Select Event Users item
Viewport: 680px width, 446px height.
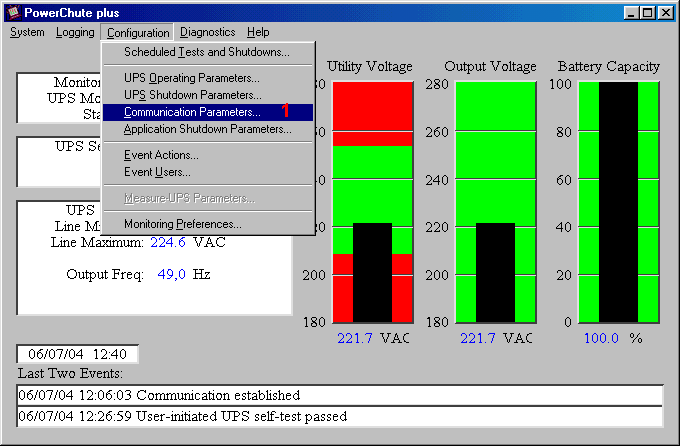pyautogui.click(x=208, y=172)
